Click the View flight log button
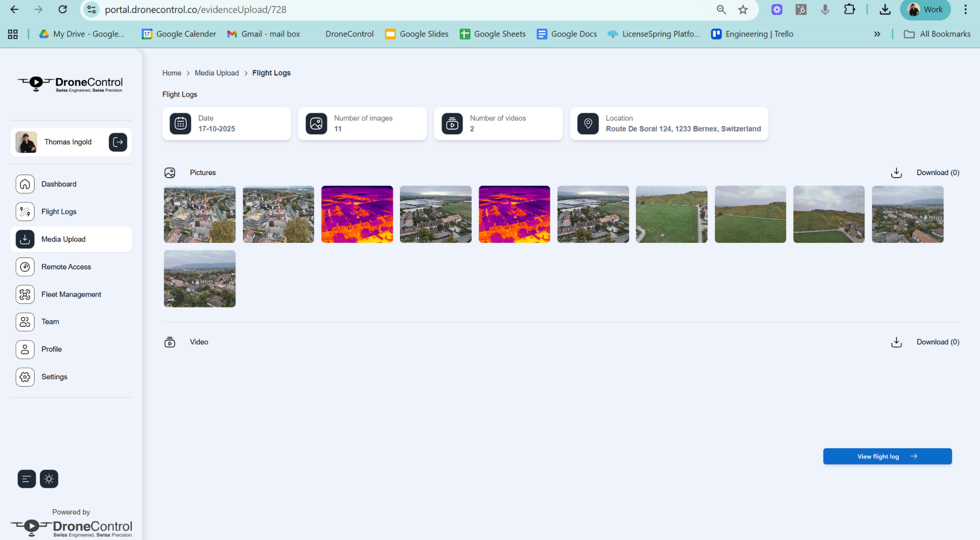The image size is (980, 540). pyautogui.click(x=887, y=456)
